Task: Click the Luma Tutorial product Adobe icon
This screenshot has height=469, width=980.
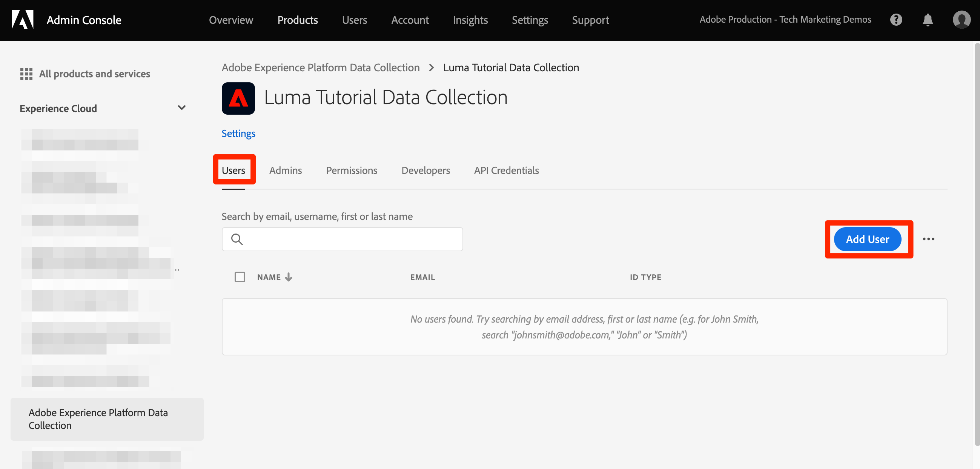Action: 238,98
